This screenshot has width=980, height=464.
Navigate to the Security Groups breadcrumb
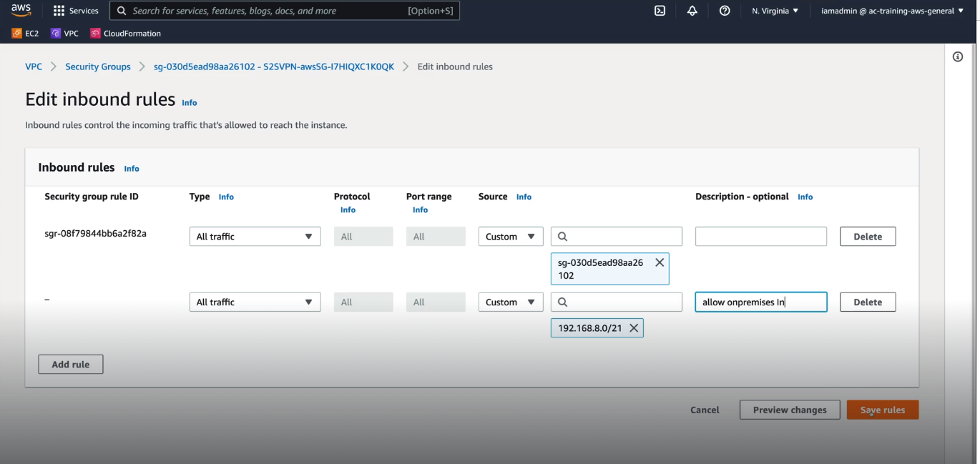tap(97, 66)
